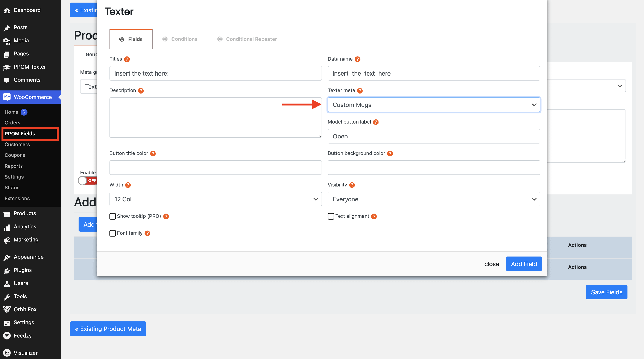Expand the Width 12 Col dropdown
644x359 pixels.
216,199
